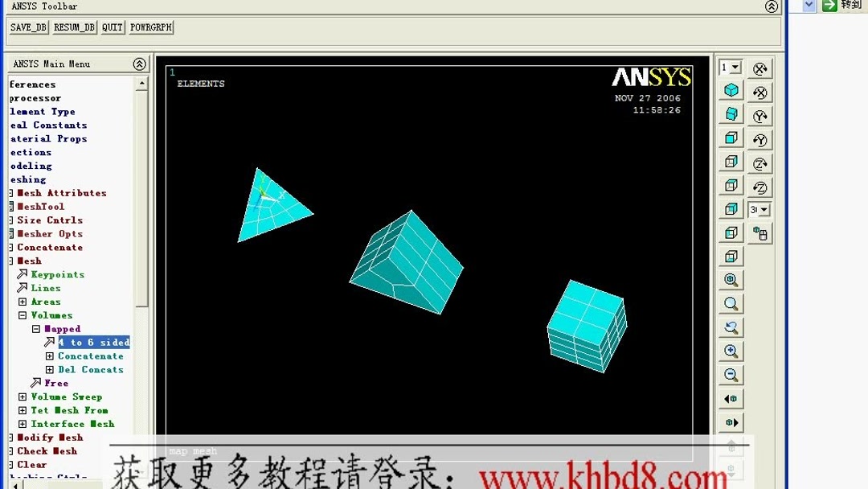Click the SAVE_DB toolbar button
This screenshot has height=489, width=868.
28,27
